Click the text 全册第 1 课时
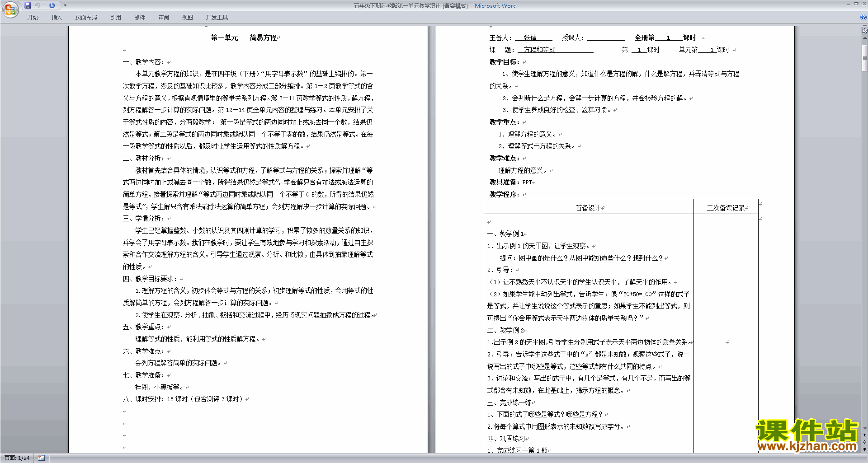868x463 pixels. click(x=665, y=38)
